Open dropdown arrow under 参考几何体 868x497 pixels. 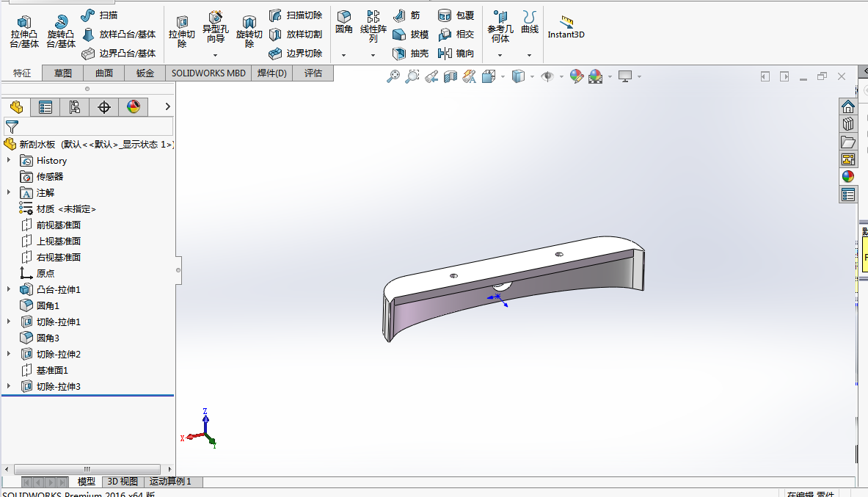[x=500, y=55]
